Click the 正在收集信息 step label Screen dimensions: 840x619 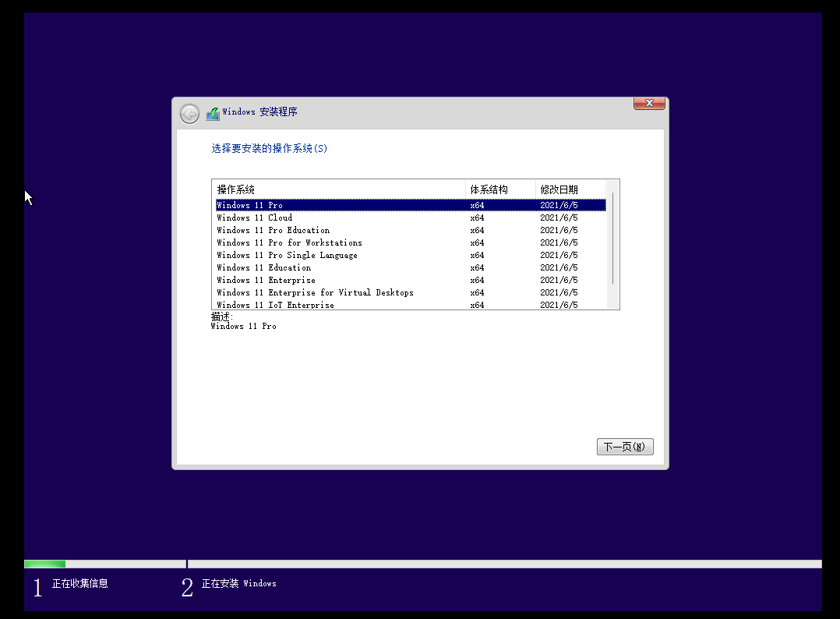coord(79,583)
